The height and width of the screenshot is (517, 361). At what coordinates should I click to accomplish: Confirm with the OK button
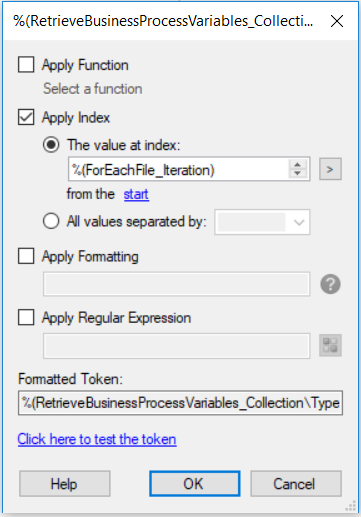coord(195,484)
